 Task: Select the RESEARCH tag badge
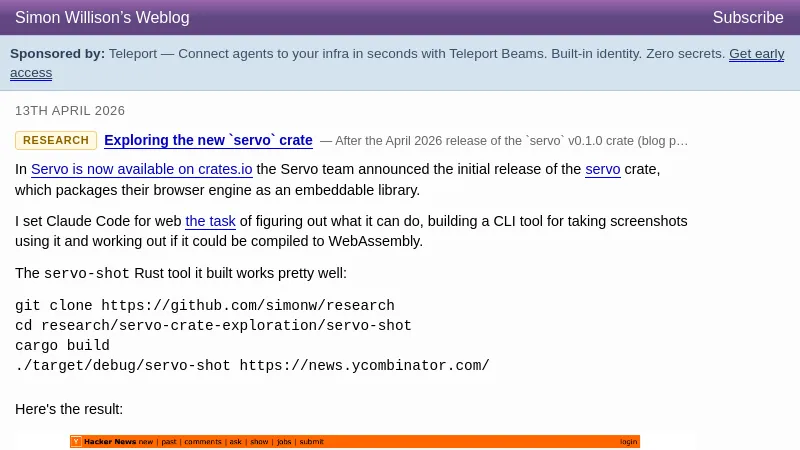56,141
